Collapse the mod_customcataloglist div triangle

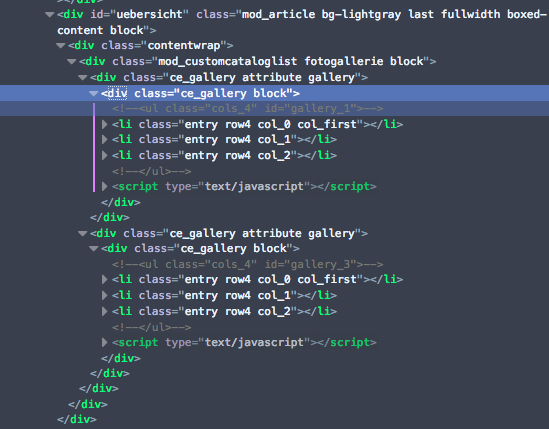72,62
